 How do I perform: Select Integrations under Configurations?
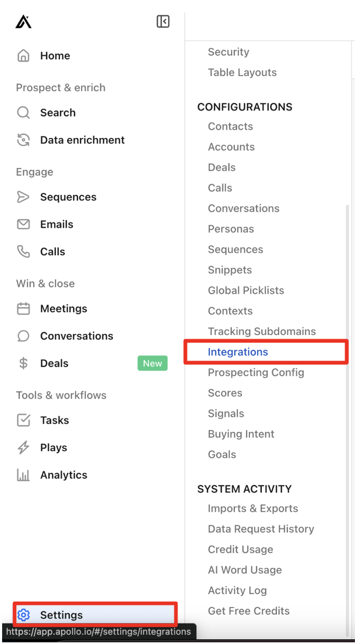point(238,352)
